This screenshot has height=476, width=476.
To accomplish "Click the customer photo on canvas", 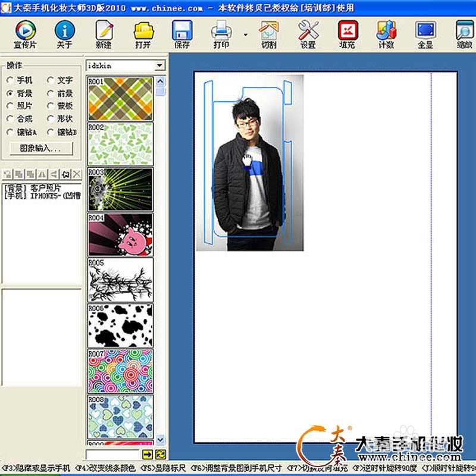I will click(250, 162).
